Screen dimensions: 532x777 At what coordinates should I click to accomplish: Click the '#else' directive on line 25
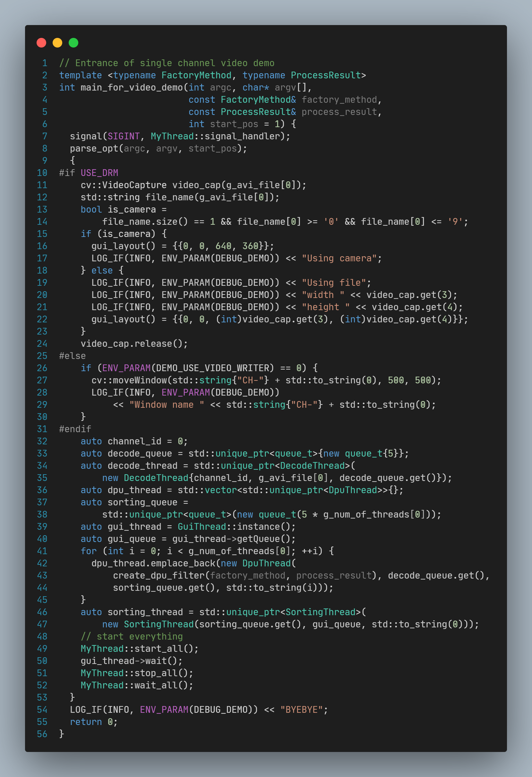(73, 356)
